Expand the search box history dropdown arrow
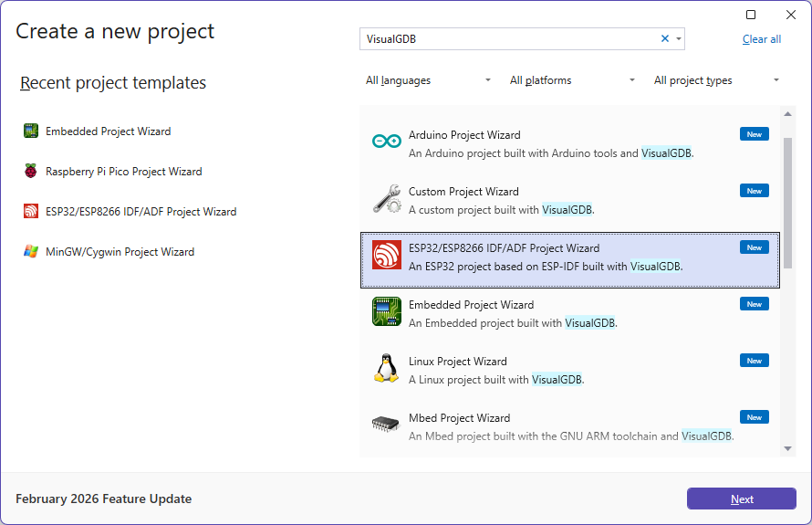Image resolution: width=812 pixels, height=525 pixels. click(678, 38)
